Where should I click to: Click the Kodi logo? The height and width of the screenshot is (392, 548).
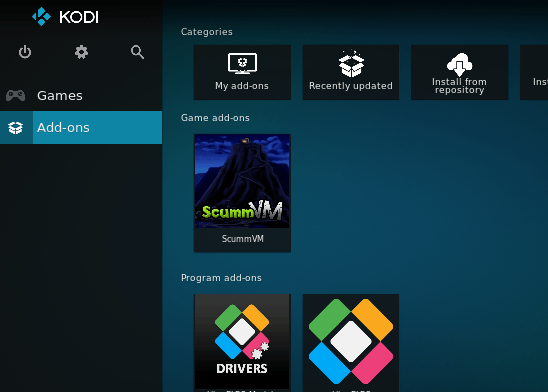pos(65,16)
